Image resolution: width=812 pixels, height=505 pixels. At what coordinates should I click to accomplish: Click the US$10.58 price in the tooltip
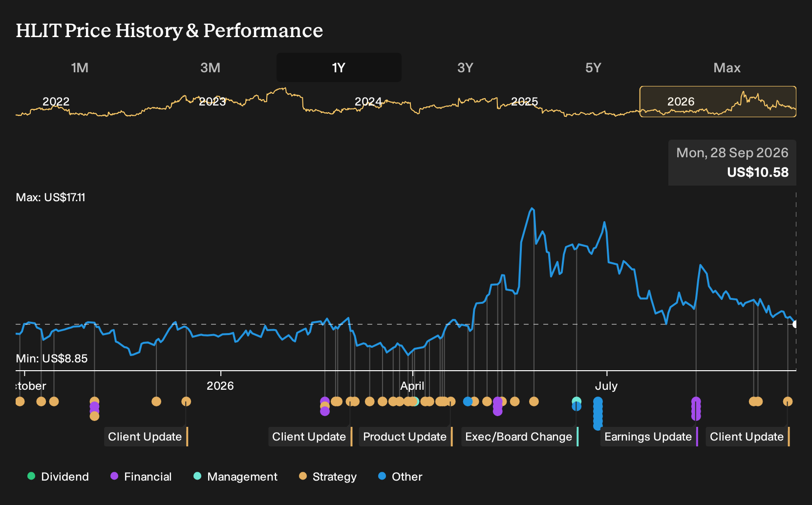click(758, 172)
